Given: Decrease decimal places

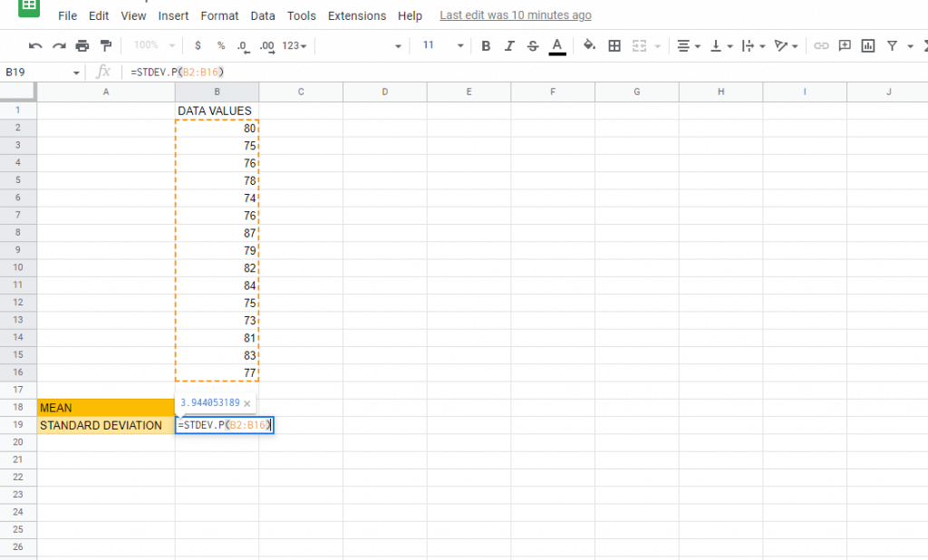Looking at the screenshot, I should (241, 45).
